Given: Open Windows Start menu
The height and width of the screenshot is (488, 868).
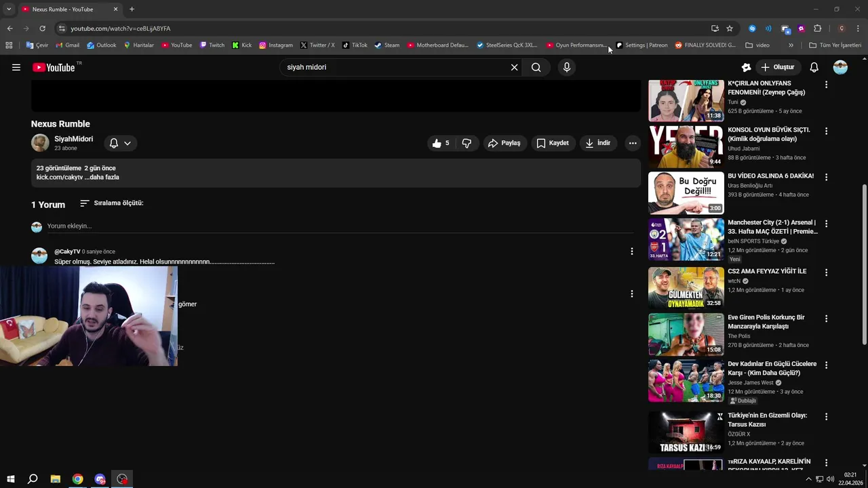Looking at the screenshot, I should [11, 479].
